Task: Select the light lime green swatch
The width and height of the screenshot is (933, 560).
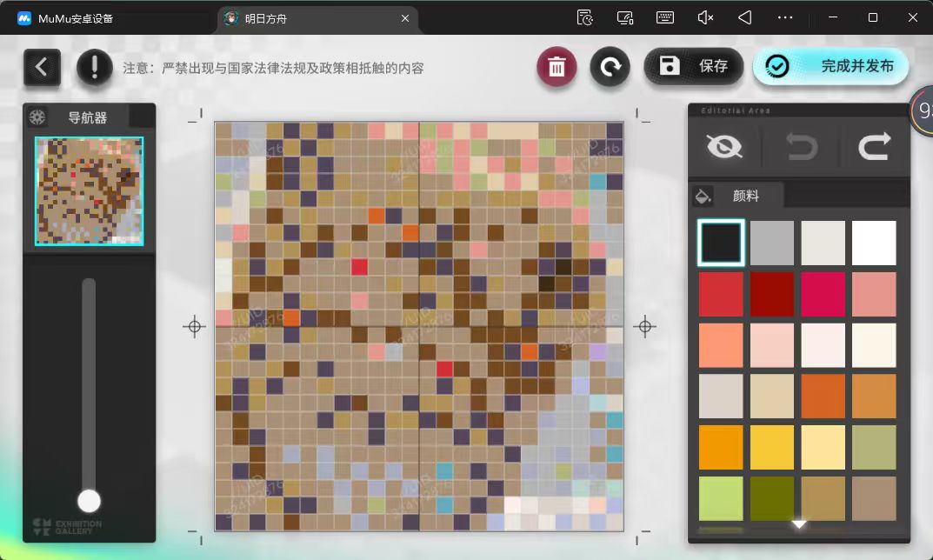Action: [721, 498]
